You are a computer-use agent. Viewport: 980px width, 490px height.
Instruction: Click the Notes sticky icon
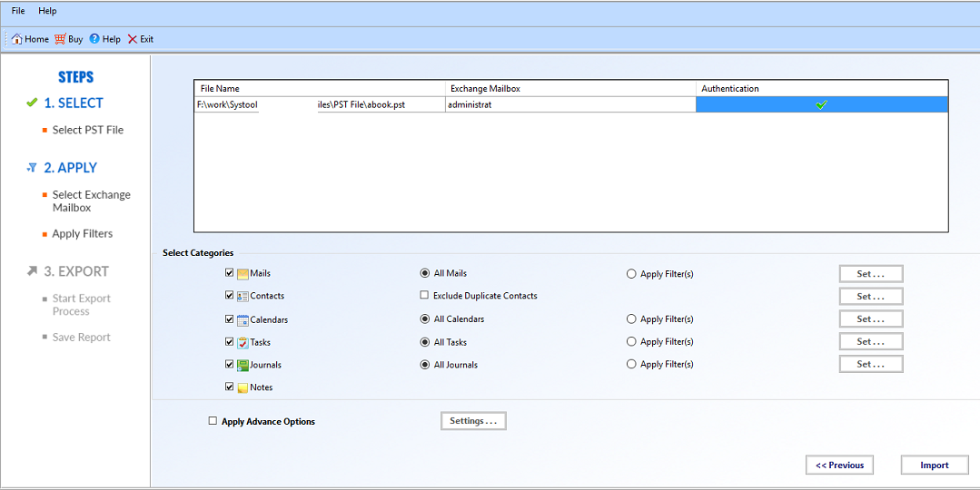point(243,387)
